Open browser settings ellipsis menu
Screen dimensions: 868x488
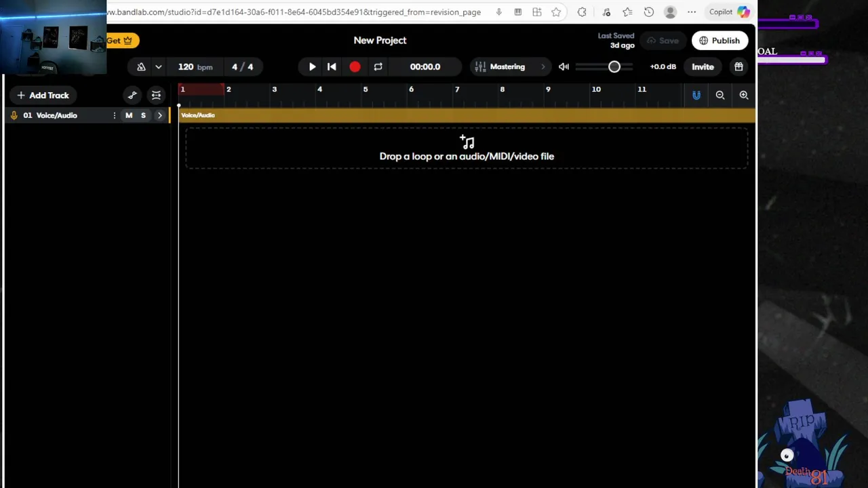pos(692,12)
